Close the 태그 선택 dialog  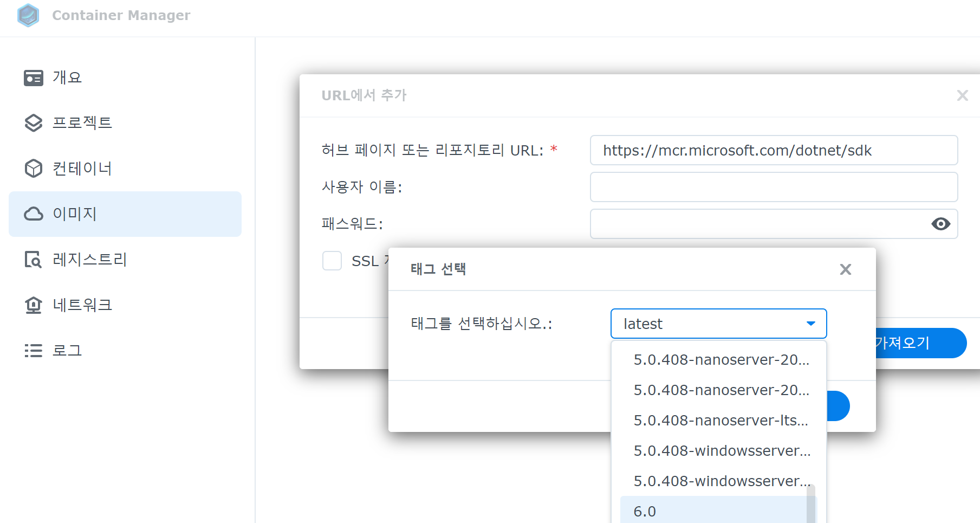coord(845,269)
